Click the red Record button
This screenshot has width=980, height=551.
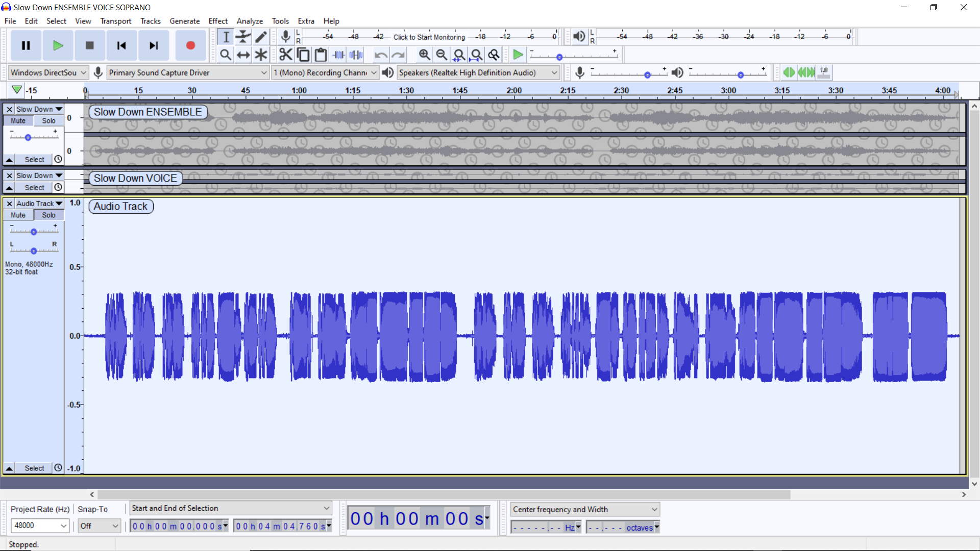coord(190,45)
